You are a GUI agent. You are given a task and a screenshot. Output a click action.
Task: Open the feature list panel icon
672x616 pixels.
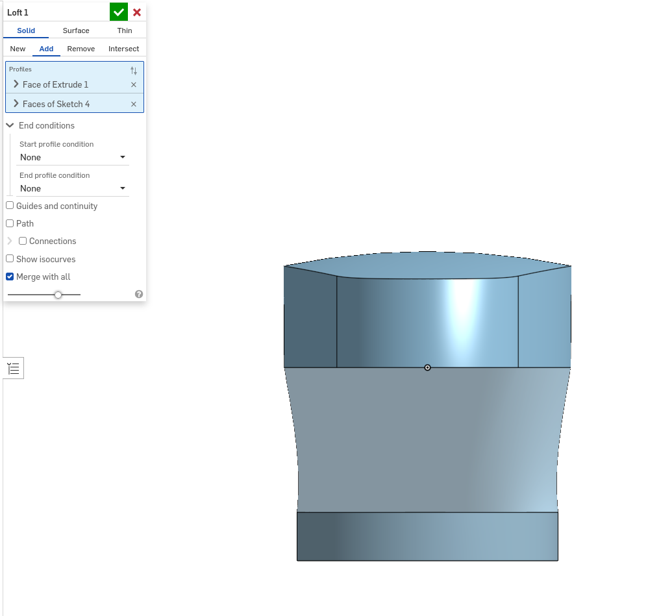click(x=13, y=369)
